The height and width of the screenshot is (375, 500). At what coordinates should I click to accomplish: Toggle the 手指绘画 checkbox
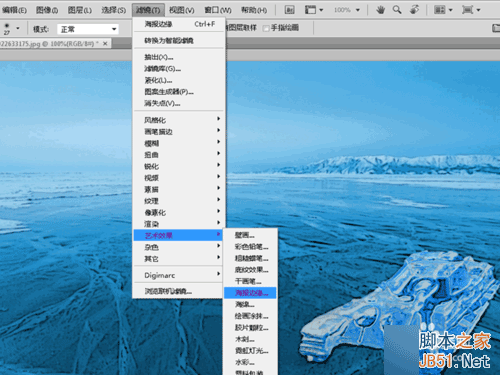266,29
